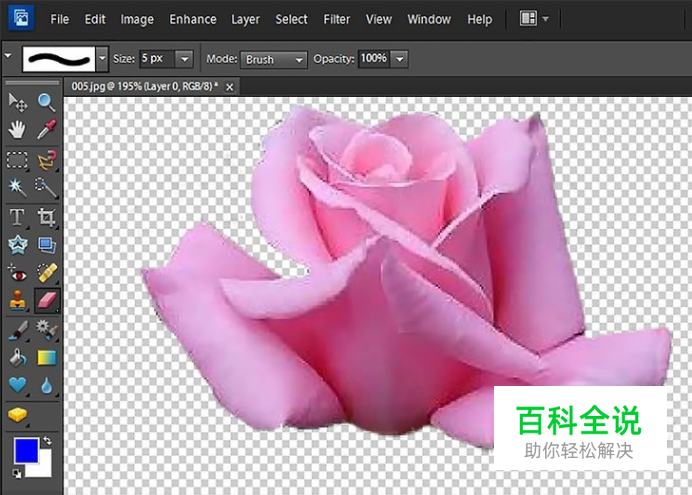Viewport: 692px width, 495px height.
Task: Select the Eyedropper tool
Action: 46,130
